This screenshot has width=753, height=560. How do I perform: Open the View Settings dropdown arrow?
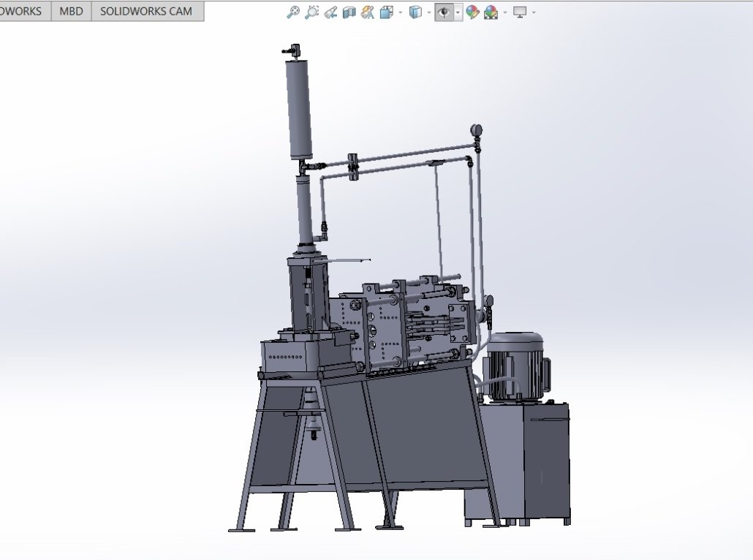(534, 12)
